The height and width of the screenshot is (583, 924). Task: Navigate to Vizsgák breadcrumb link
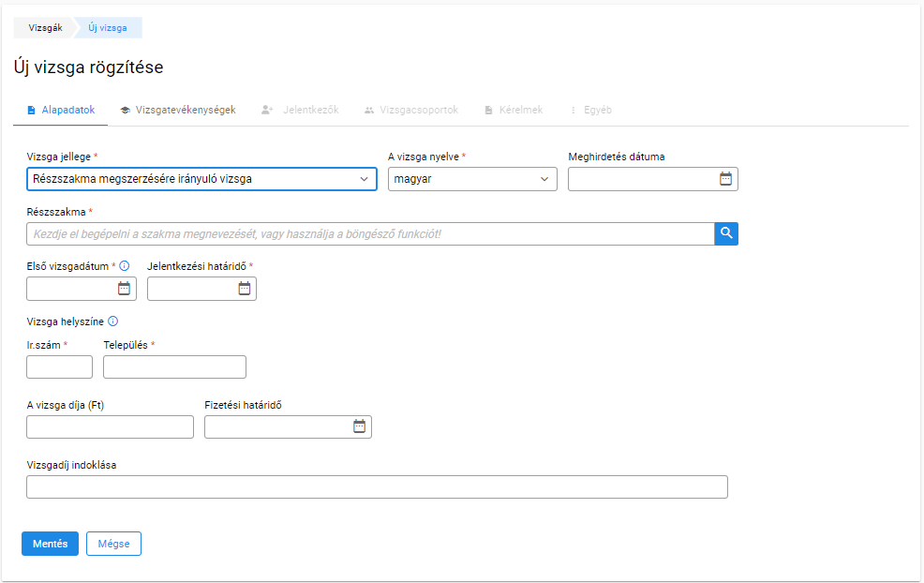(x=45, y=28)
